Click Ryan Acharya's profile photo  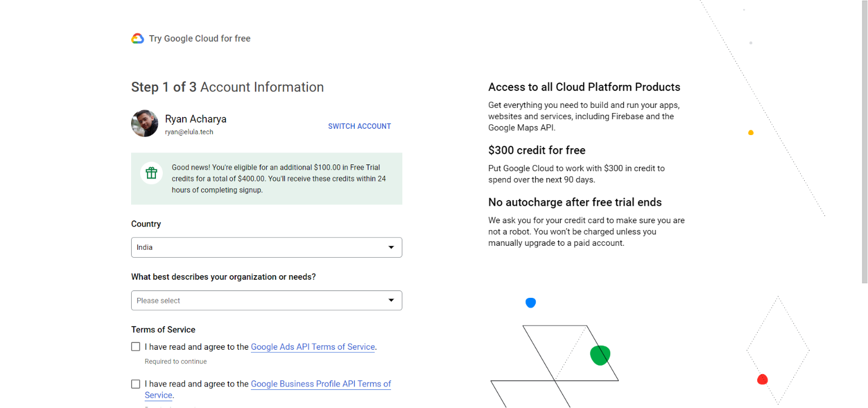coord(145,123)
